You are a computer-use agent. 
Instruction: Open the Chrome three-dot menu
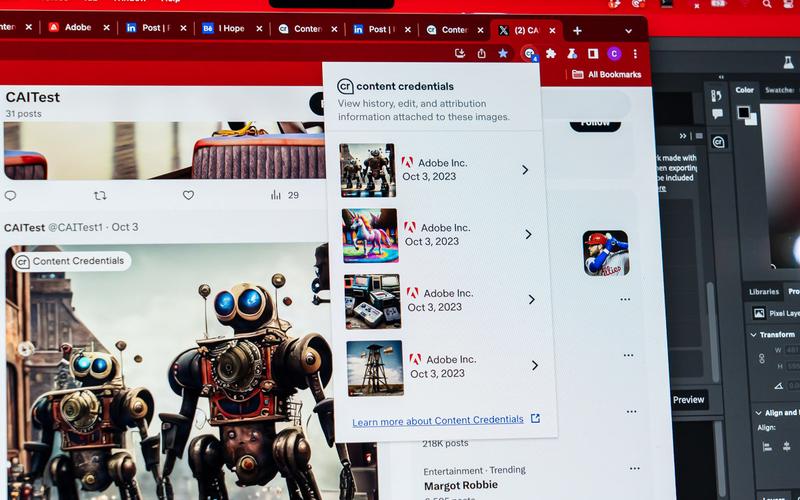(x=635, y=54)
